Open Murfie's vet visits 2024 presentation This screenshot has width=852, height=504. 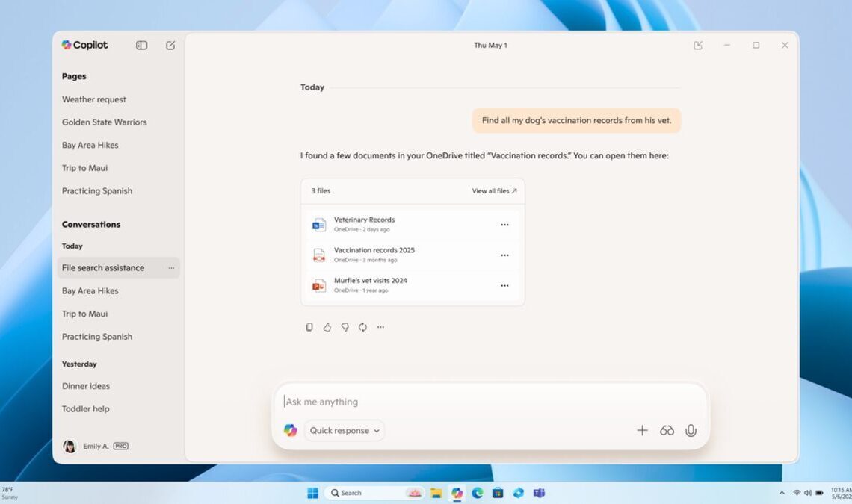tap(413, 285)
